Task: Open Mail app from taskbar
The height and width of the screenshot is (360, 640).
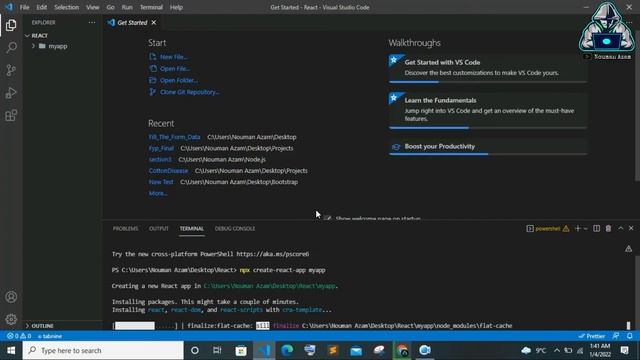Action: click(x=356, y=350)
